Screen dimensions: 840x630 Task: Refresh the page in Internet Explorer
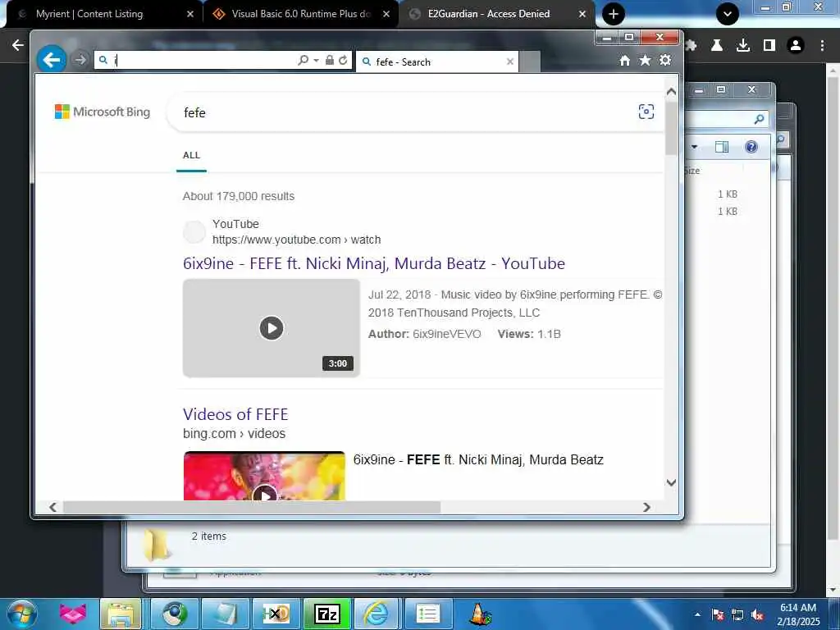(x=343, y=60)
